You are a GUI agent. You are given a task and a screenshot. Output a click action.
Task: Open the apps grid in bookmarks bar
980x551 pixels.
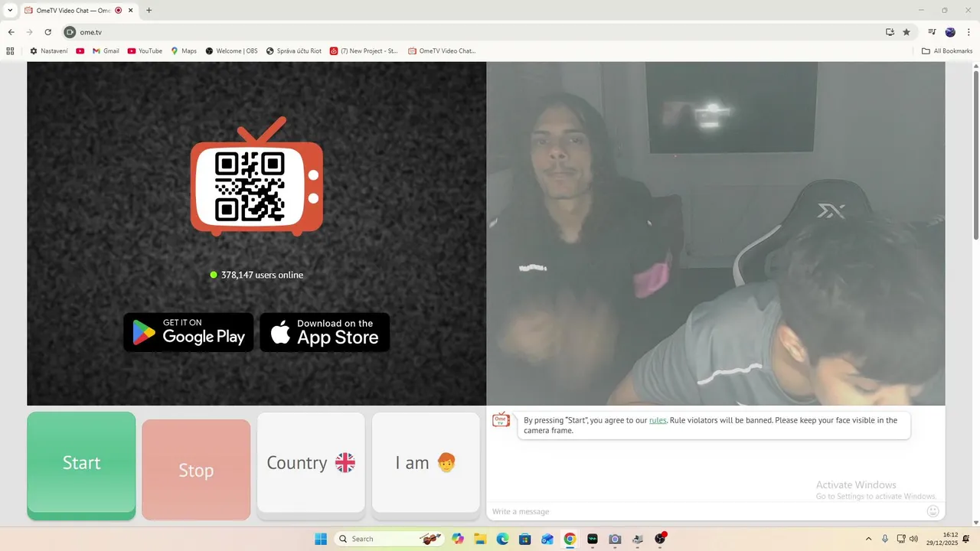(10, 51)
